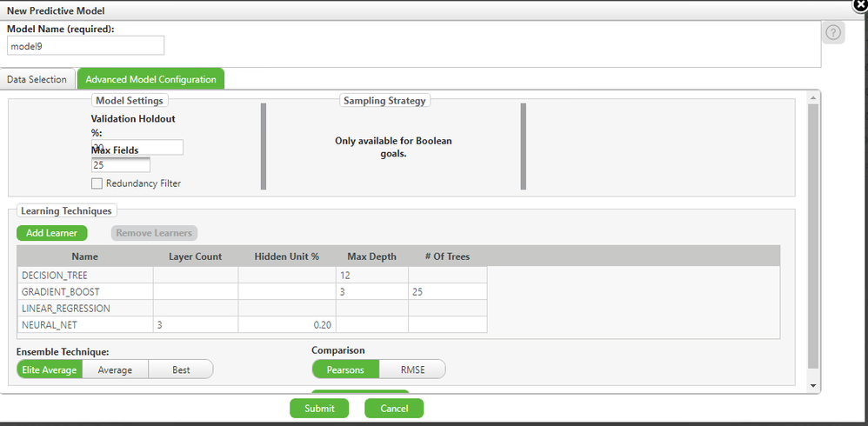Click the Max Depth column header
Screen dimensions: 868x426
pos(372,256)
